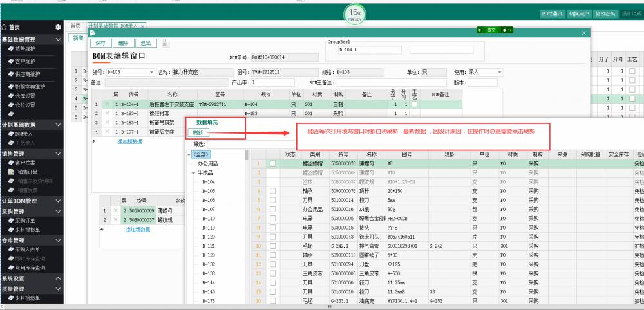Select B-107 in the category tree

[209, 209]
